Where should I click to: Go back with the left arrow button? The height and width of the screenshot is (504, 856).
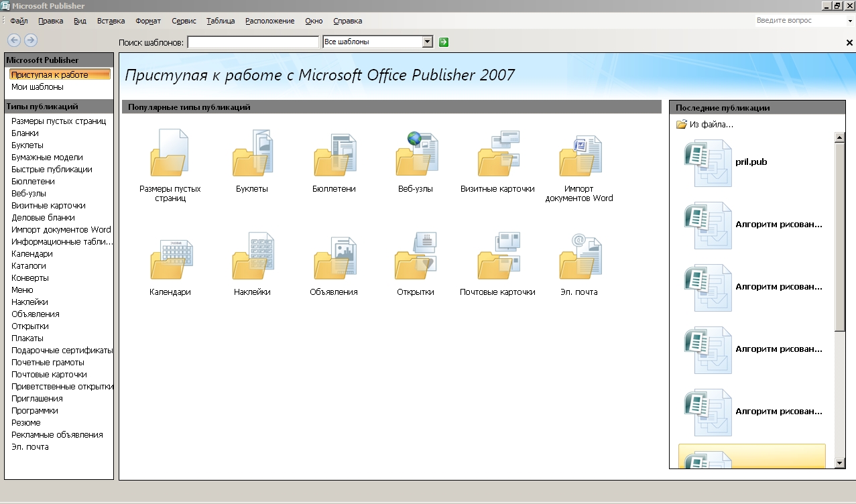(13, 40)
